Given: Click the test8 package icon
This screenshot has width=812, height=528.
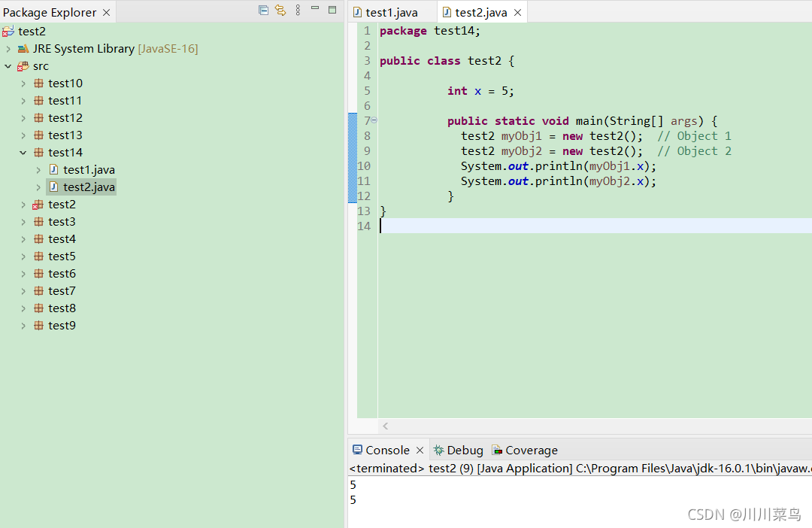Looking at the screenshot, I should 38,308.
